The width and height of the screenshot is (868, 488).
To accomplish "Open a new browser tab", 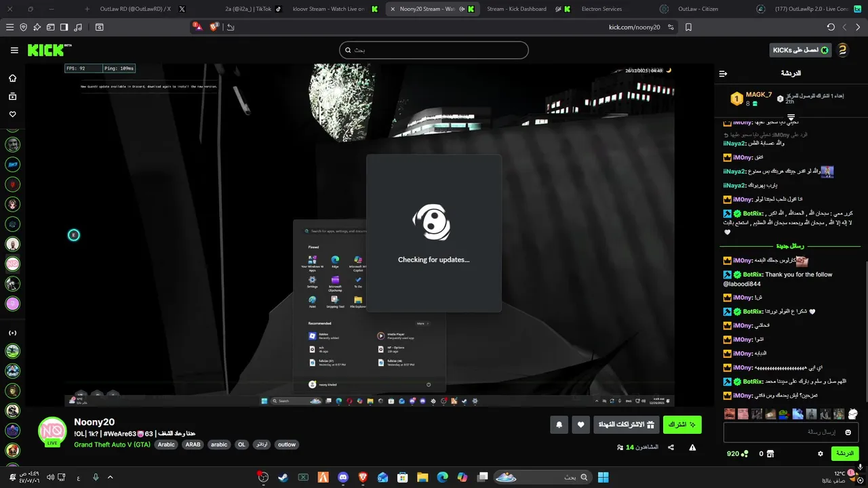I will point(87,9).
